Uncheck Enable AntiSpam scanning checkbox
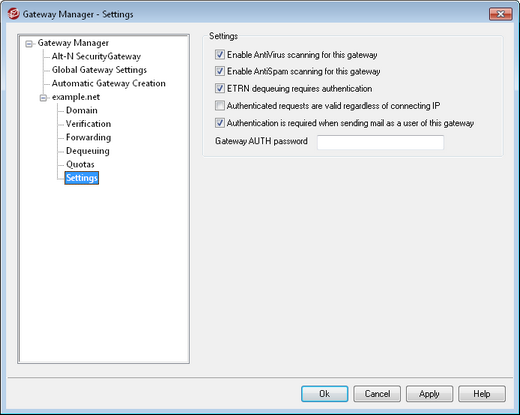The width and height of the screenshot is (520, 415). point(220,71)
